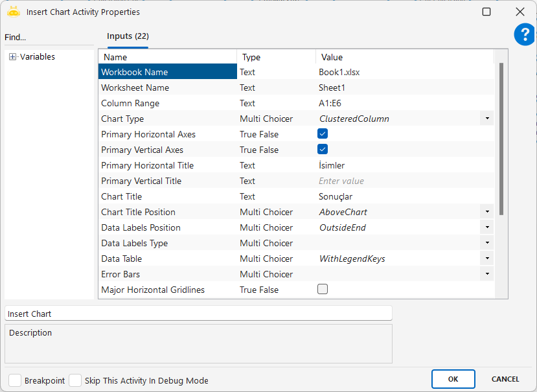Open the Chart Title Position dropdown
The width and height of the screenshot is (537, 392).
tap(486, 212)
